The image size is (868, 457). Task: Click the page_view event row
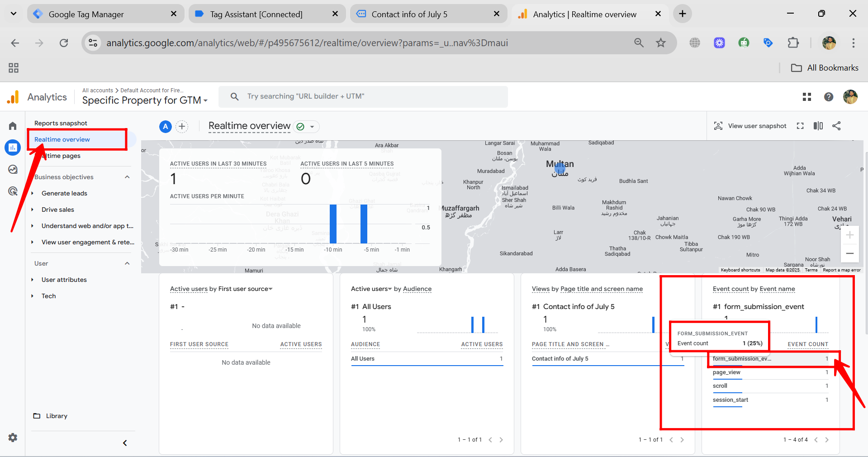771,372
